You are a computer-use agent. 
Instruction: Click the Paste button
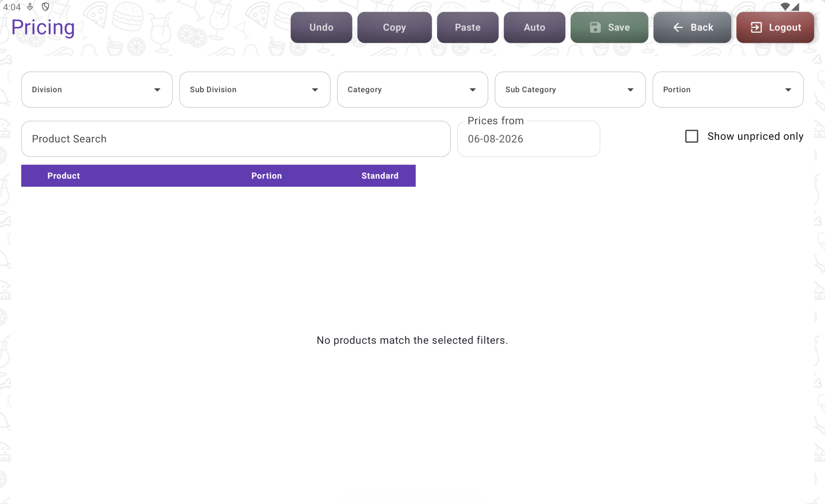[468, 27]
